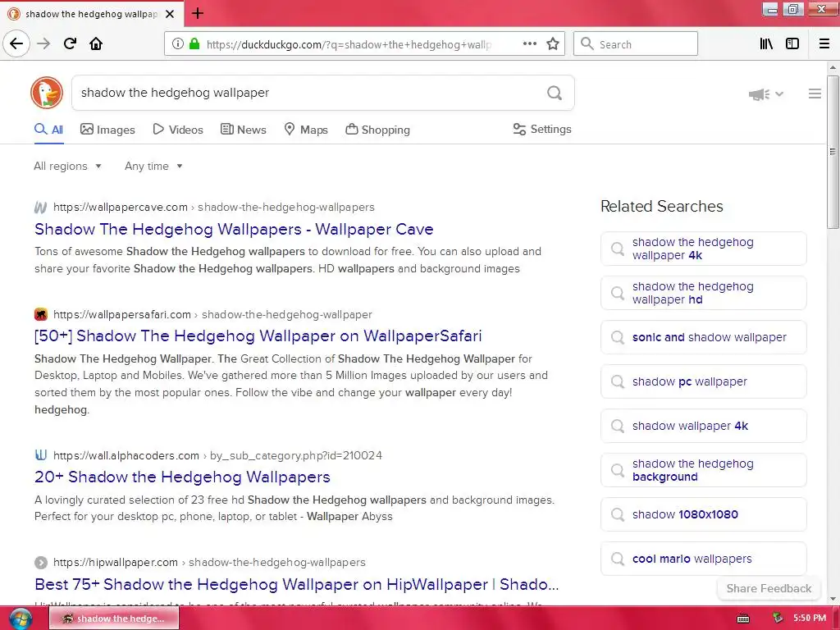
Task: Click the wall.alphacoders.com result URL
Action: [x=217, y=455]
